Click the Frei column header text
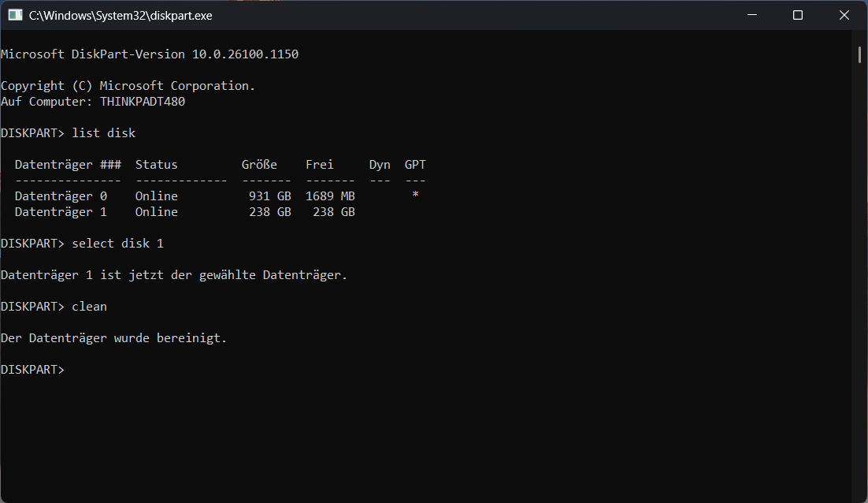Image resolution: width=868 pixels, height=503 pixels. pos(319,164)
